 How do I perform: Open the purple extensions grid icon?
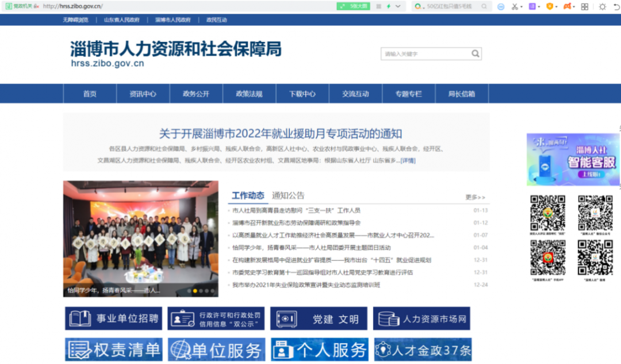coord(532,6)
